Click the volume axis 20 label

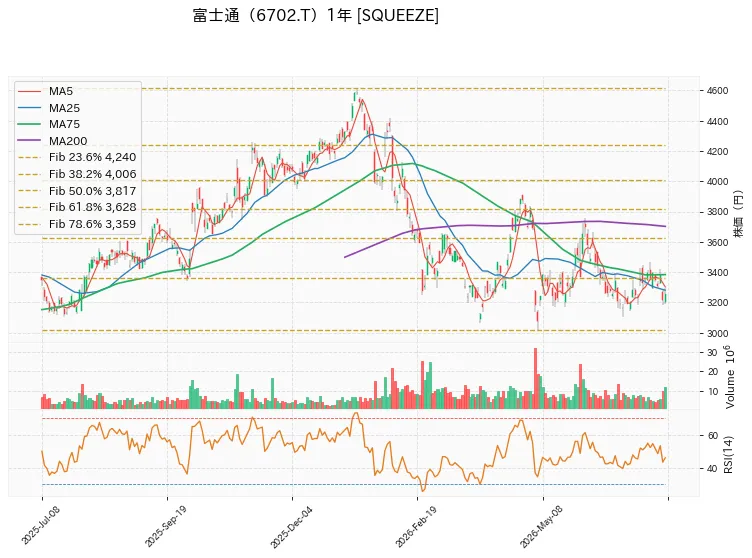coord(712,372)
